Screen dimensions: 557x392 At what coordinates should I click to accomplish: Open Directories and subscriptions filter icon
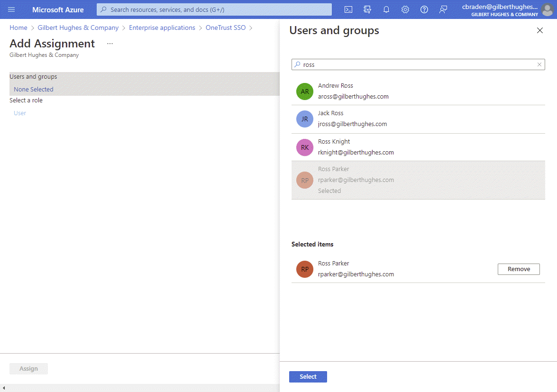[367, 9]
